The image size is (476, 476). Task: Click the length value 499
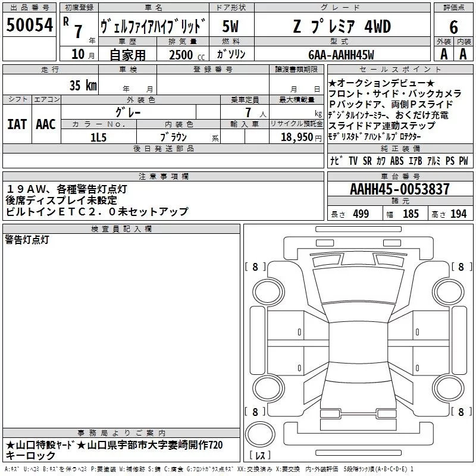click(x=361, y=214)
